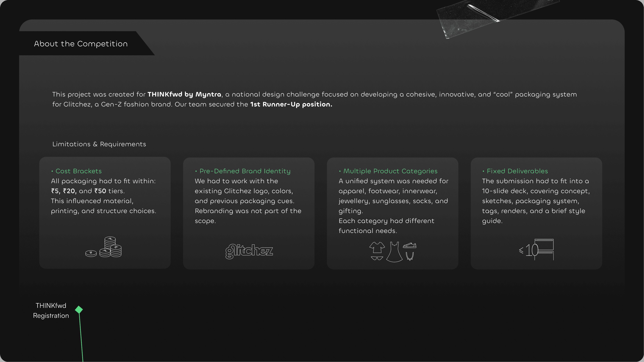Click the ten-slide deck icon
The height and width of the screenshot is (362, 644).
tap(536, 250)
